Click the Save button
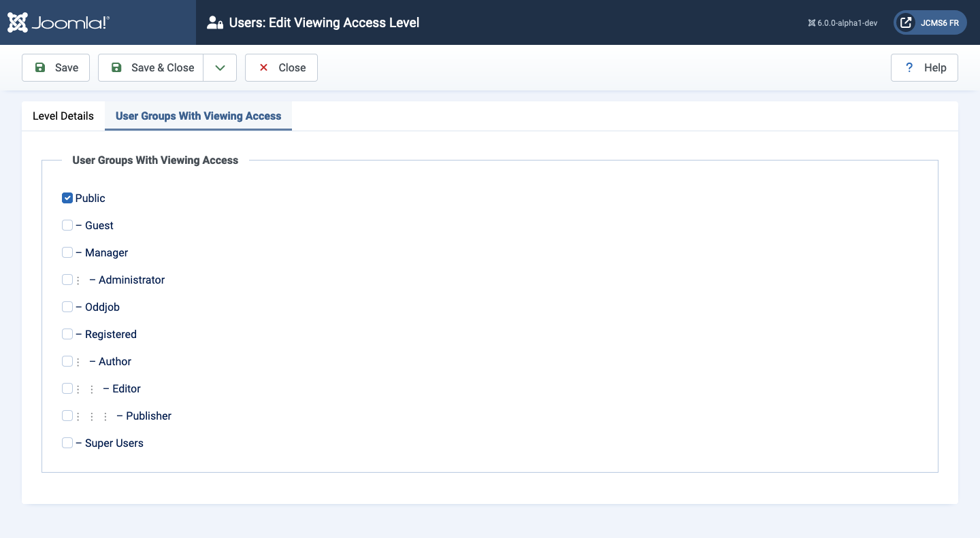This screenshot has width=980, height=538. pyautogui.click(x=56, y=67)
